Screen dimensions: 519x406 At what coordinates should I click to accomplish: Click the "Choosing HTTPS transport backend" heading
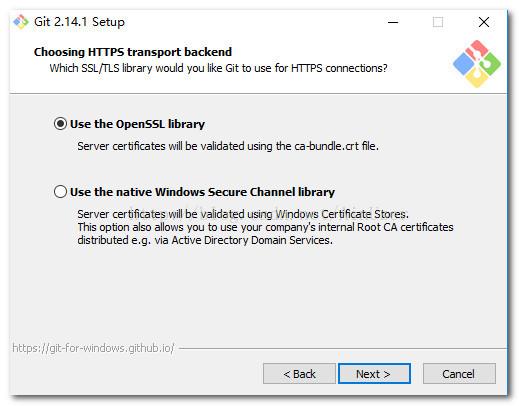click(x=133, y=52)
